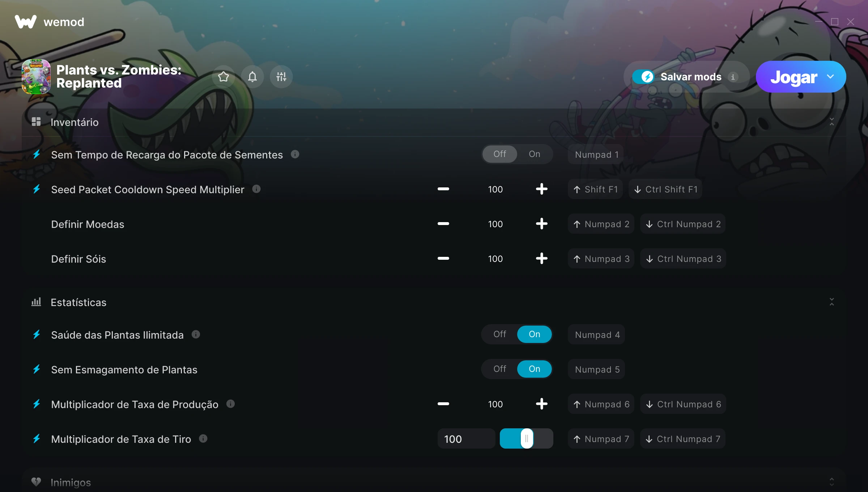Add game to favorites with star icon
Screen dimensions: 868x492
click(224, 77)
